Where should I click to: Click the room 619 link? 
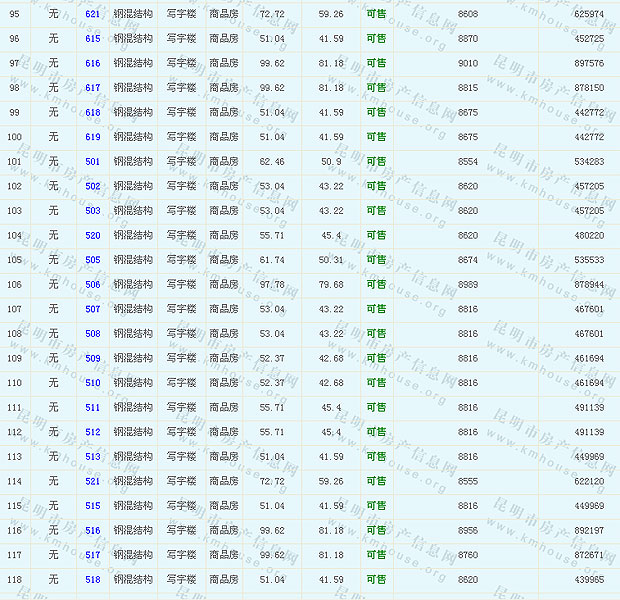pyautogui.click(x=93, y=137)
